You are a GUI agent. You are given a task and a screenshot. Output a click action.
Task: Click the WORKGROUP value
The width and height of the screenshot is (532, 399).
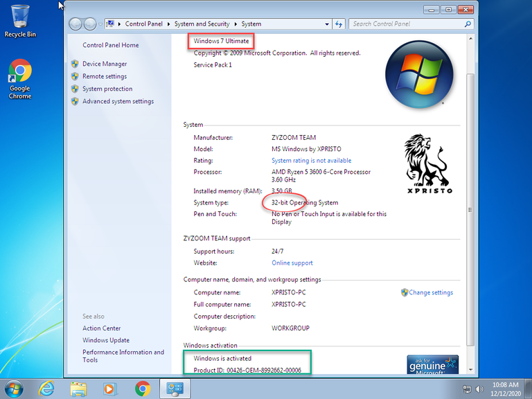click(x=290, y=328)
